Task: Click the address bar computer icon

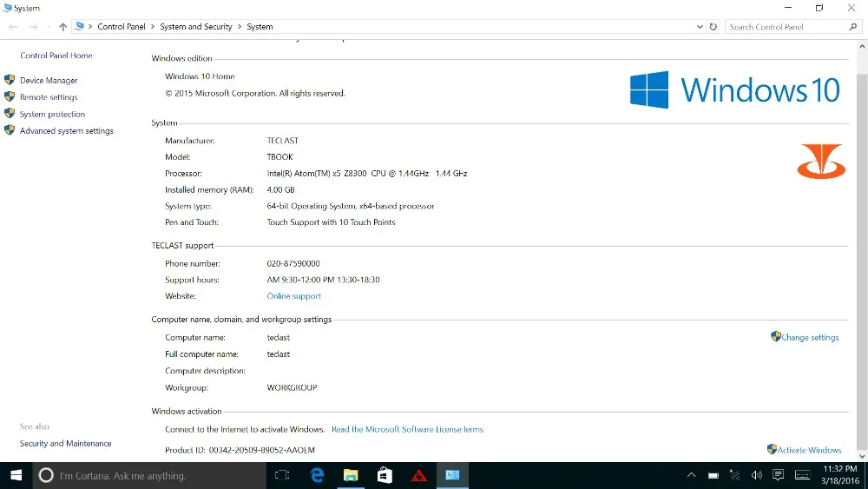Action: pos(79,26)
